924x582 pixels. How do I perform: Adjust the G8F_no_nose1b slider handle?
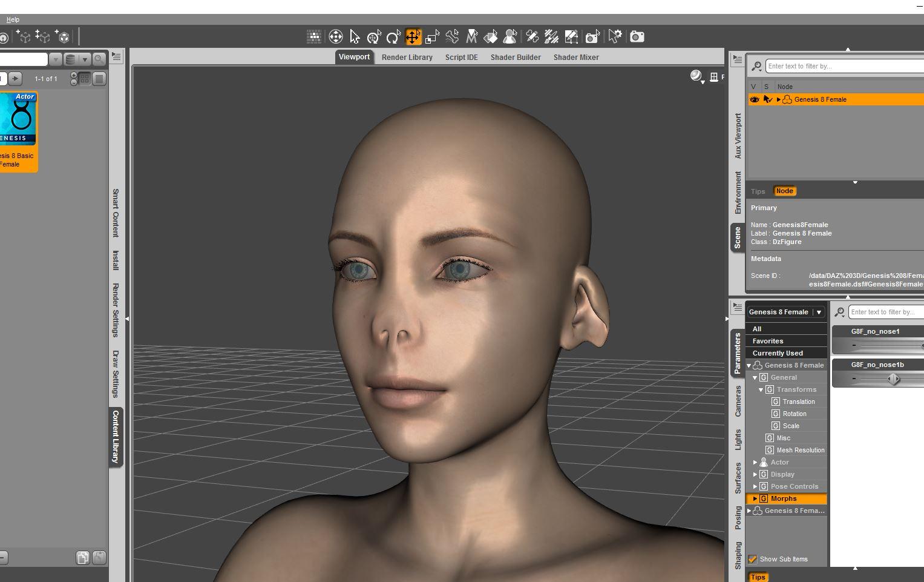pos(894,379)
